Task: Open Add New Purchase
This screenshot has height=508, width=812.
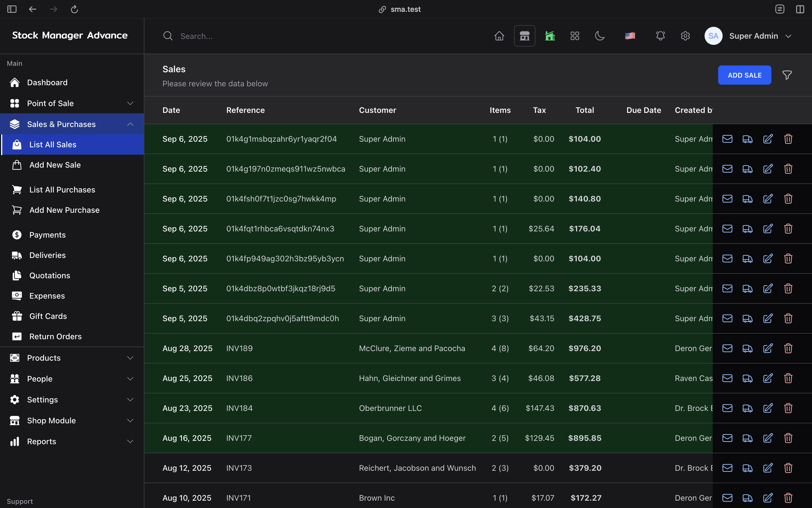Action: (x=72, y=210)
